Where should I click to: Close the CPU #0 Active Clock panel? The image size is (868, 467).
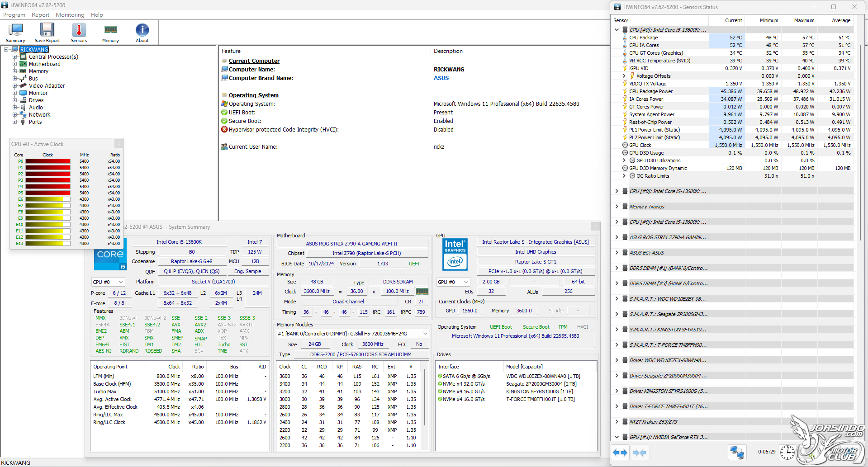click(x=119, y=144)
